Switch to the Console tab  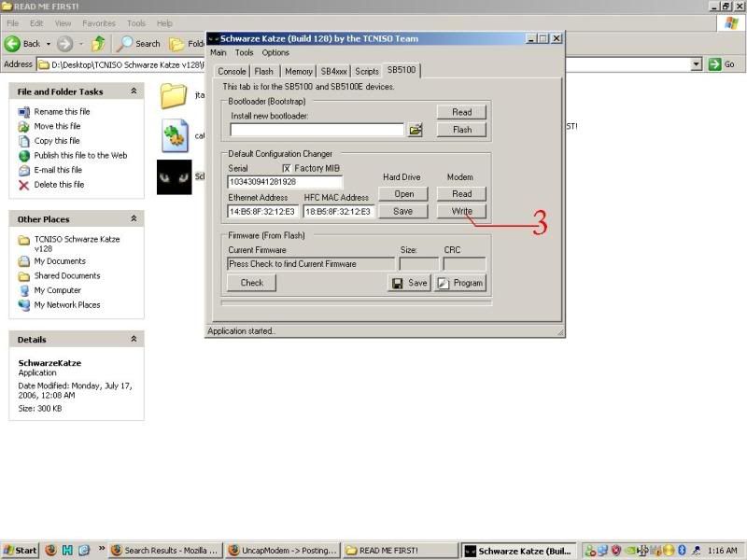232,71
